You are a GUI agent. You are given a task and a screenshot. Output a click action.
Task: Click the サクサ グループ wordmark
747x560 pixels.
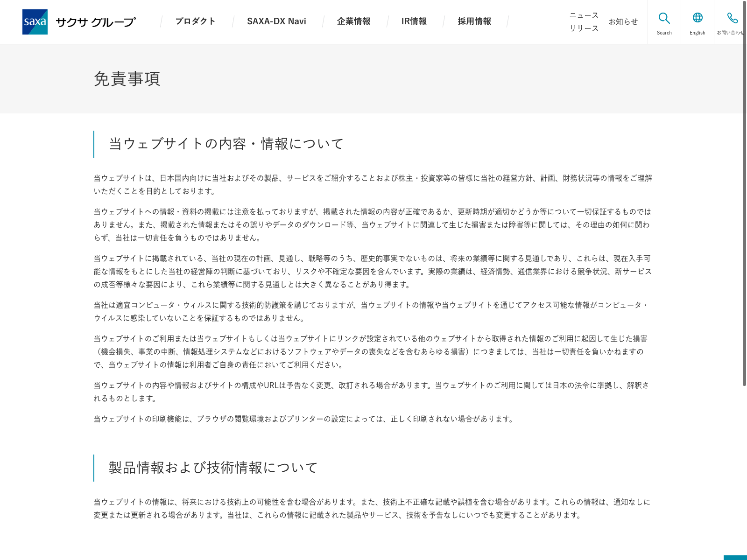(96, 22)
